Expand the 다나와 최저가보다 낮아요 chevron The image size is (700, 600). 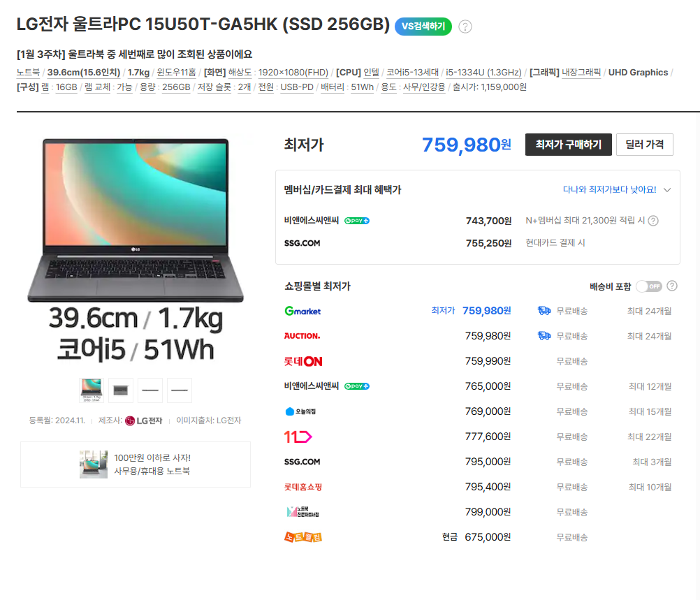tap(667, 190)
